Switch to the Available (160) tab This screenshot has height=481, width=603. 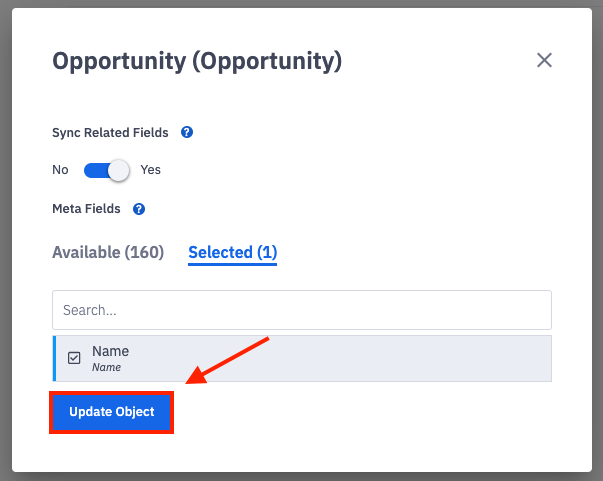point(108,253)
